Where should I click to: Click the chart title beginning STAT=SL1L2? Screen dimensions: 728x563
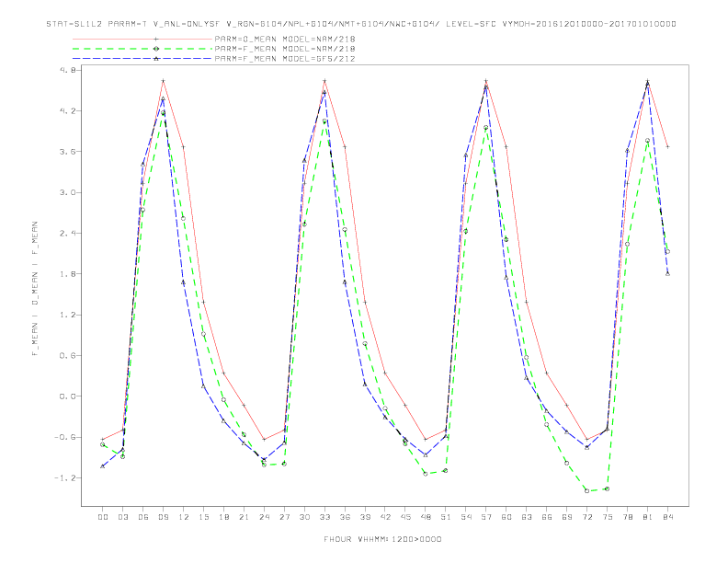pyautogui.click(x=361, y=24)
